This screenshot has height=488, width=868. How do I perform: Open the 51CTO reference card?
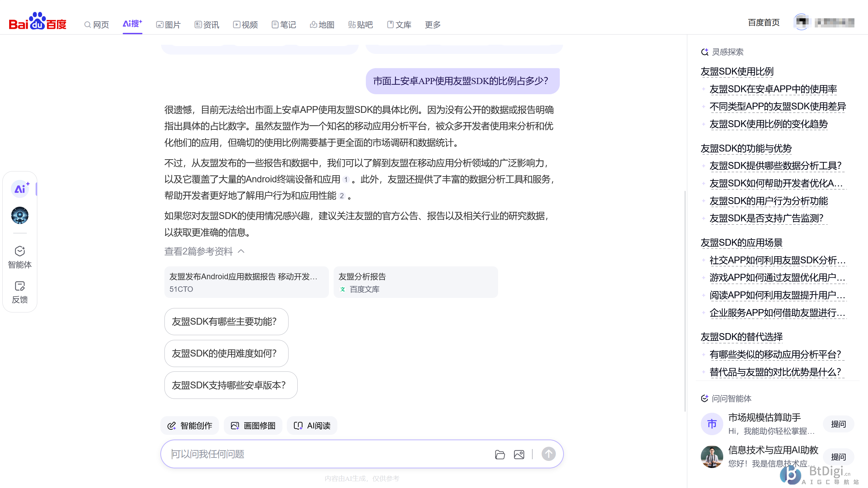(246, 282)
